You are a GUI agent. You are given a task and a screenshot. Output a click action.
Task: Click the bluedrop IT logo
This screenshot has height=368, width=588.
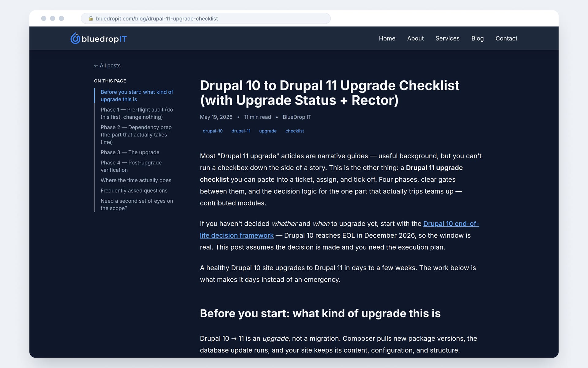(98, 39)
